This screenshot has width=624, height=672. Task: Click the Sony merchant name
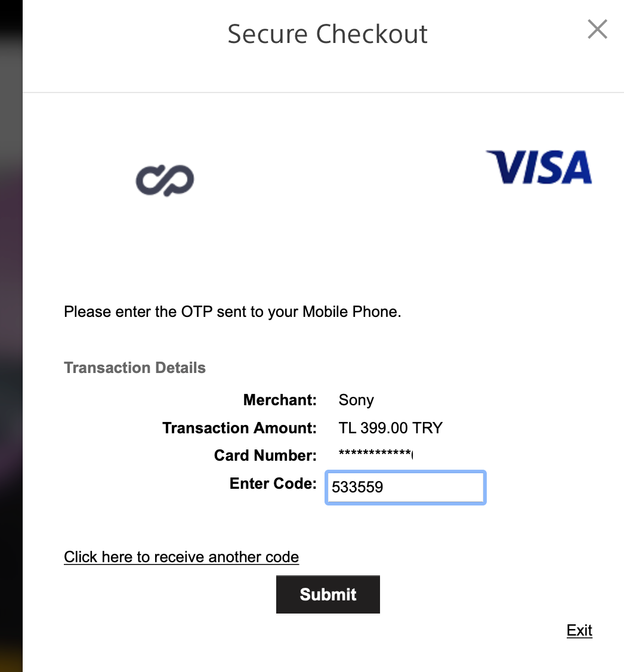click(356, 400)
